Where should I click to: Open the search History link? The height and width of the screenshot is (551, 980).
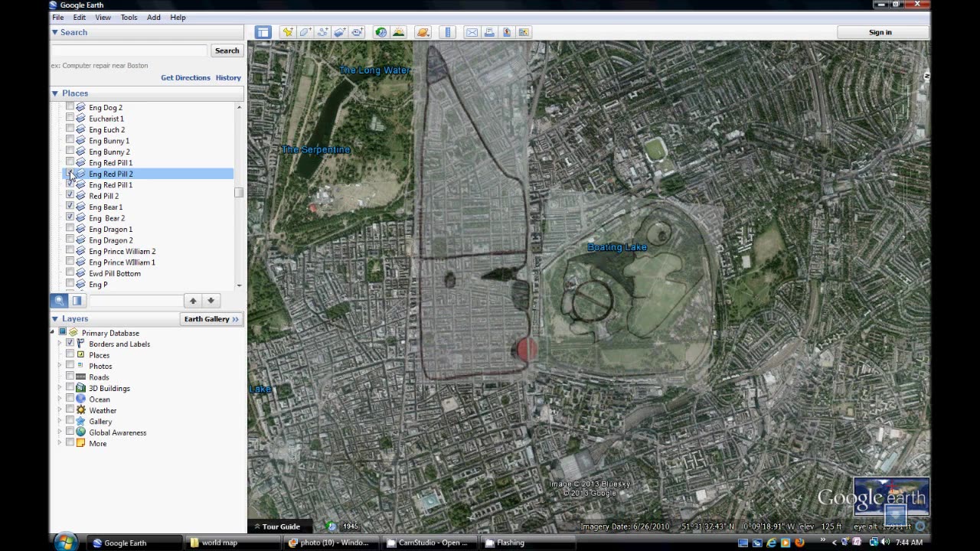[228, 77]
